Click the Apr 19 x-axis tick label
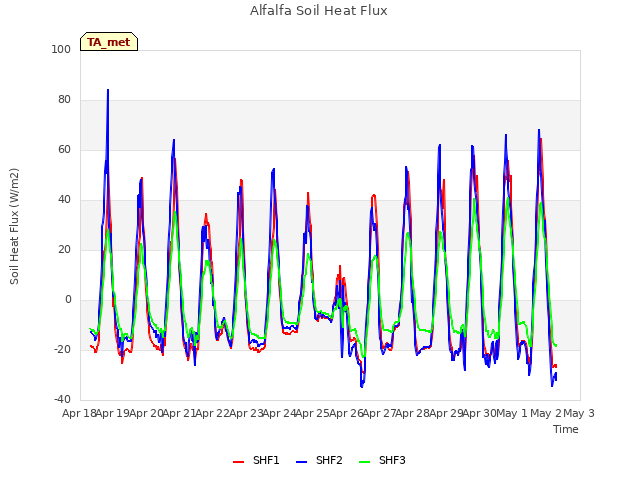 coord(113,413)
